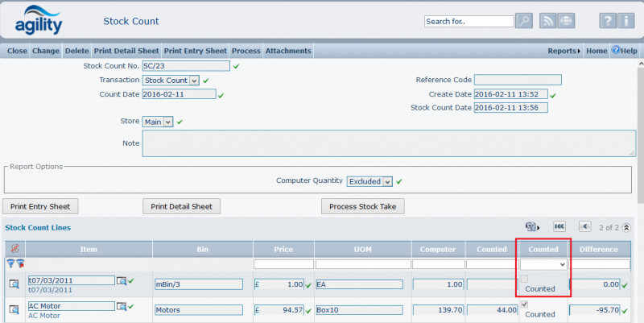Click the Process Stock Take button
The width and height of the screenshot is (644, 323).
pyautogui.click(x=362, y=206)
